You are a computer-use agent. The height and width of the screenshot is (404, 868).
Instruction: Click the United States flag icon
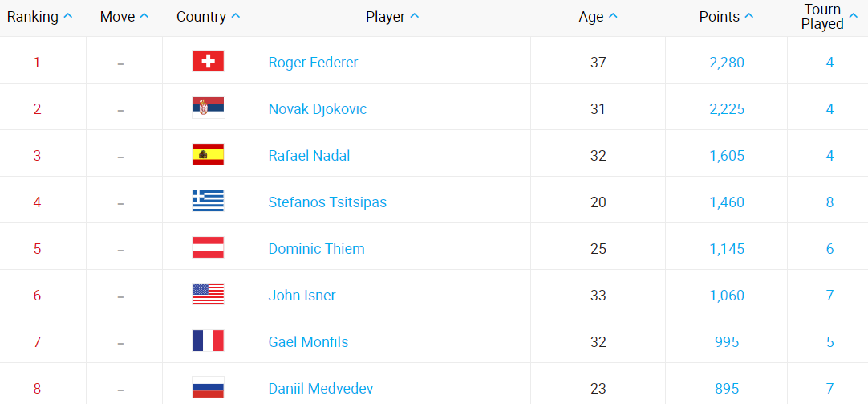(x=208, y=295)
